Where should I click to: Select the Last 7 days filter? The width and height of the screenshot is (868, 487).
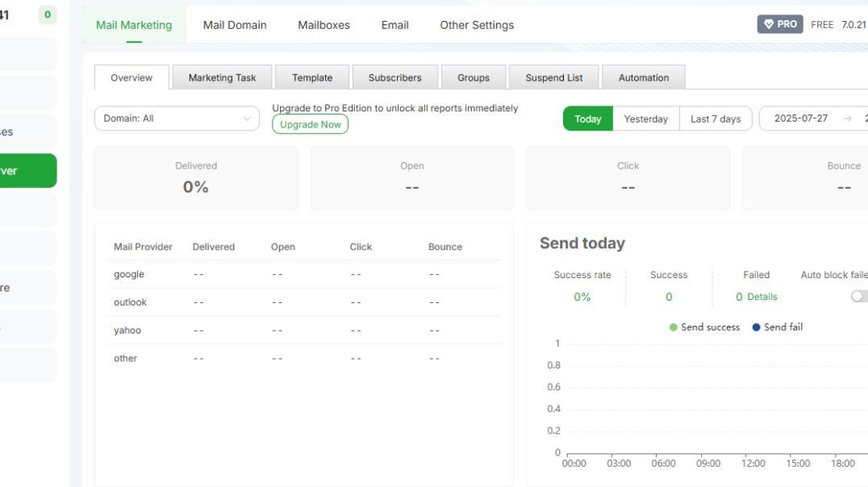[716, 119]
